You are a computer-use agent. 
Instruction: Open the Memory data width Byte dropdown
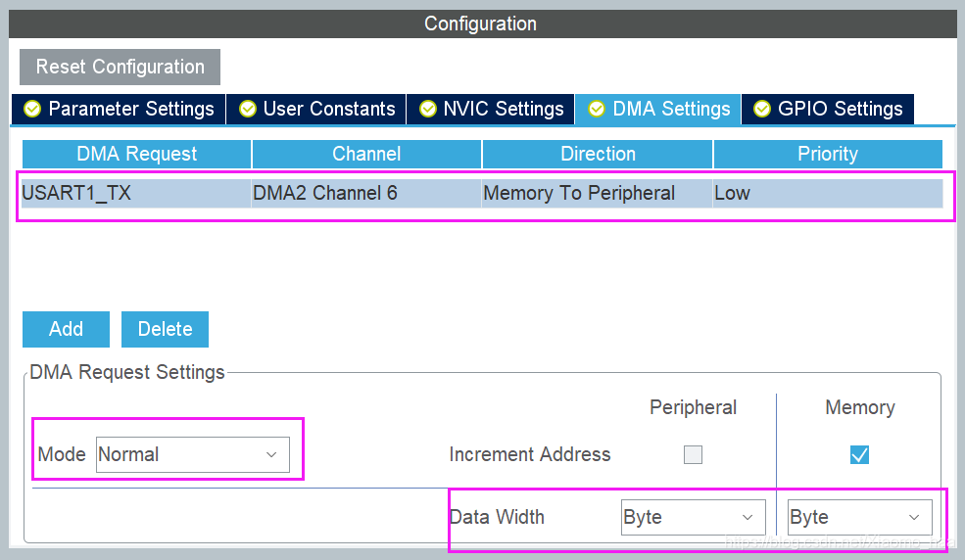(860, 517)
